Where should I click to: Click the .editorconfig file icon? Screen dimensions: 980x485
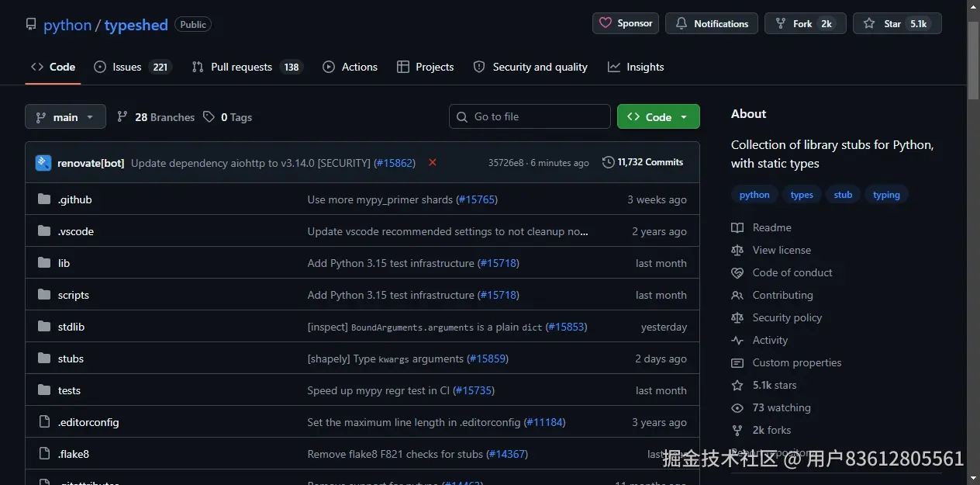coord(44,422)
